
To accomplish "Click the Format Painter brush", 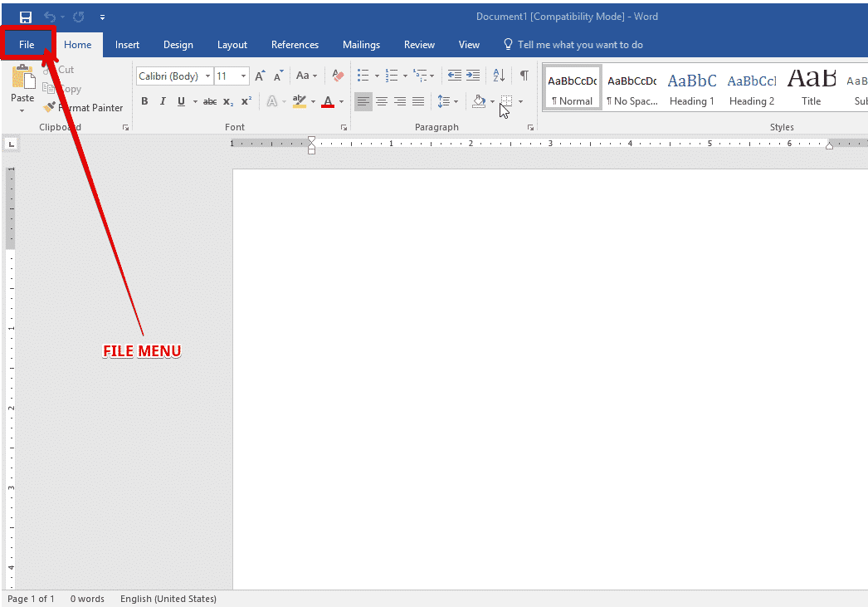I will pos(50,107).
